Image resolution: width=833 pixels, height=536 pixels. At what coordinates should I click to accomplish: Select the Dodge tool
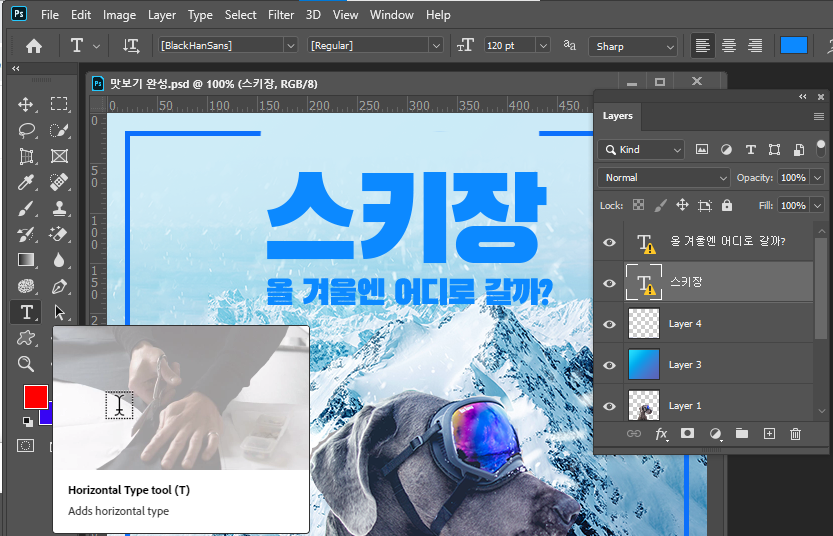click(x=26, y=286)
